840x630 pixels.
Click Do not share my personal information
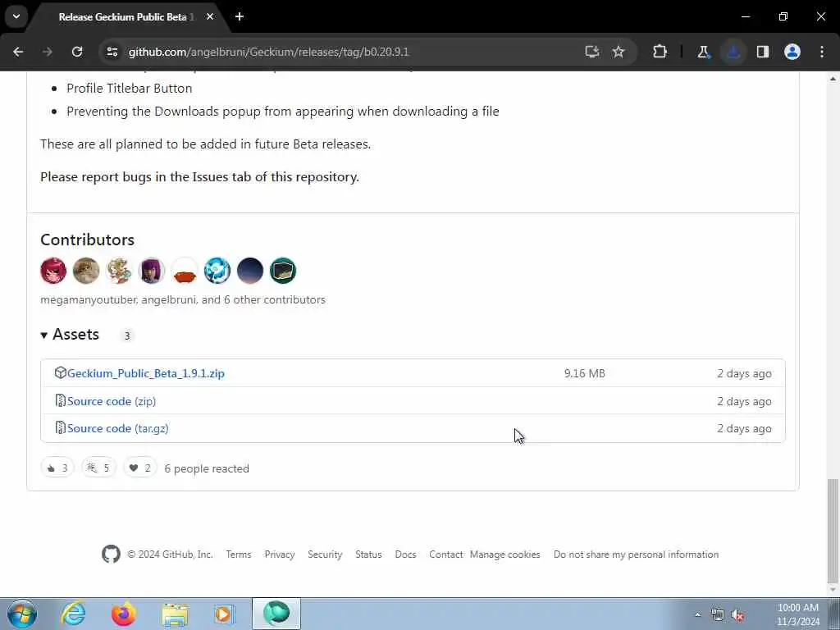[x=636, y=555]
